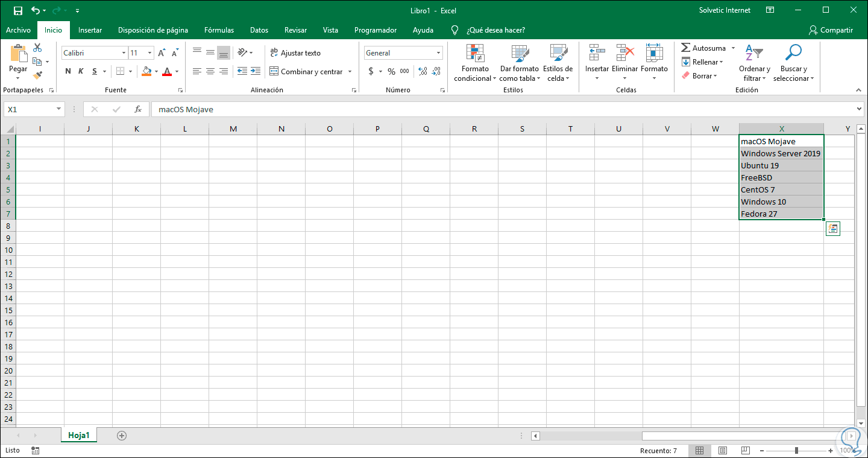The image size is (868, 458).
Task: Toggle center horizontal alignment
Action: (210, 71)
